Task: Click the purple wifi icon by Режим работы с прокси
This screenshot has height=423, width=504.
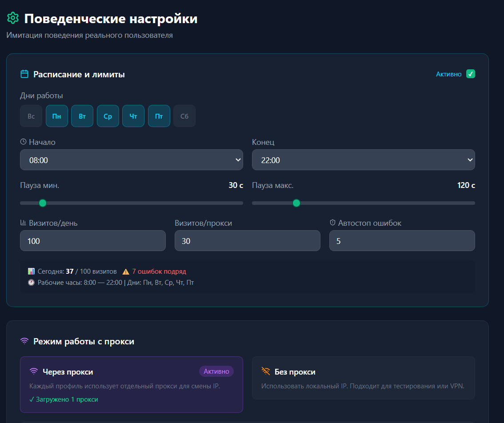Action: point(24,341)
